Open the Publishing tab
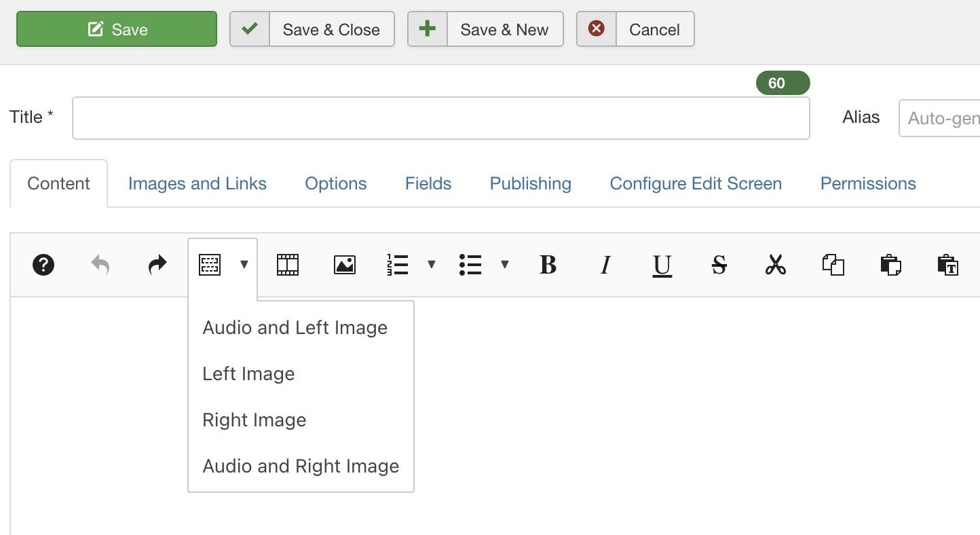This screenshot has height=535, width=980. [530, 183]
